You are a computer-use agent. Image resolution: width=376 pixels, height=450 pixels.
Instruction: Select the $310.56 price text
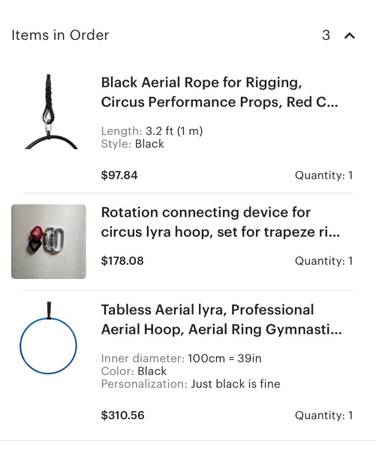pos(122,415)
